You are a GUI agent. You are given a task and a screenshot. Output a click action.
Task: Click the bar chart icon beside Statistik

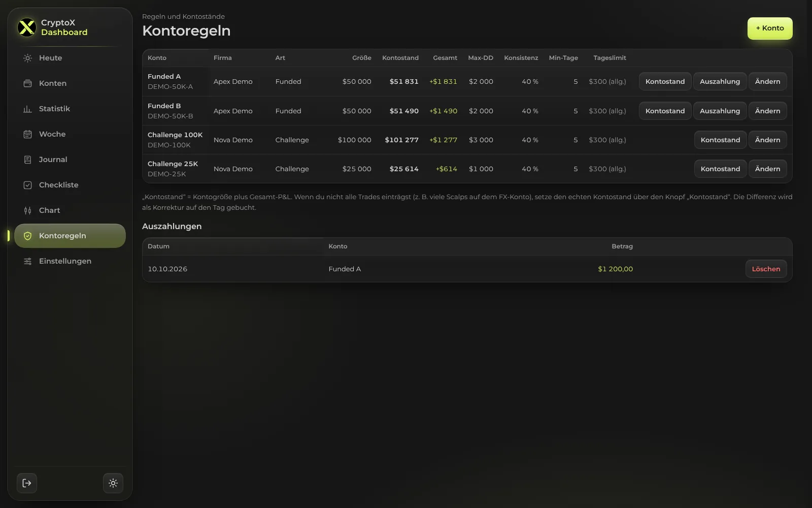[x=28, y=109]
